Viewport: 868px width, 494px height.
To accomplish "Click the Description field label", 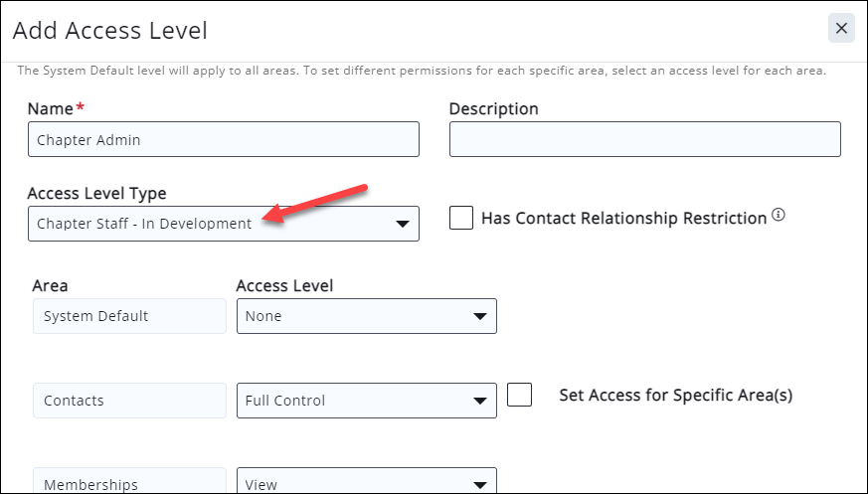I will coord(494,108).
